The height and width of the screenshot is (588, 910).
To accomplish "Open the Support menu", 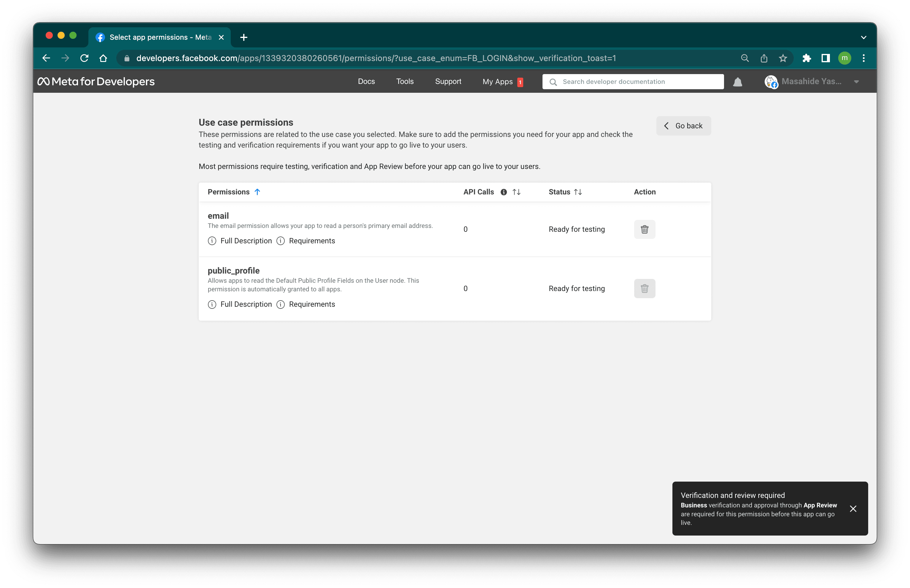I will pyautogui.click(x=448, y=81).
